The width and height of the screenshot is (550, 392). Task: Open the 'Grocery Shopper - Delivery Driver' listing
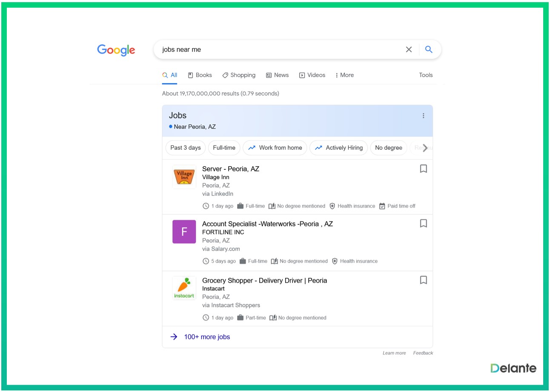point(264,280)
